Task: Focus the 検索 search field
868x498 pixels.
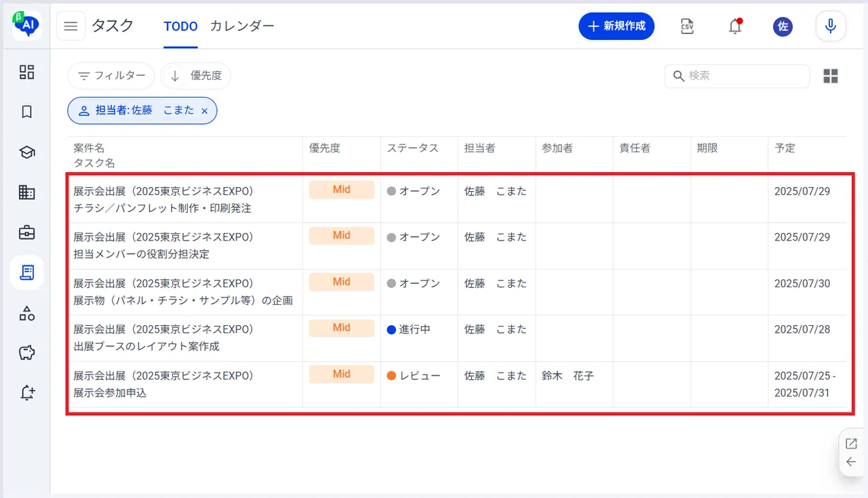Action: click(x=737, y=76)
